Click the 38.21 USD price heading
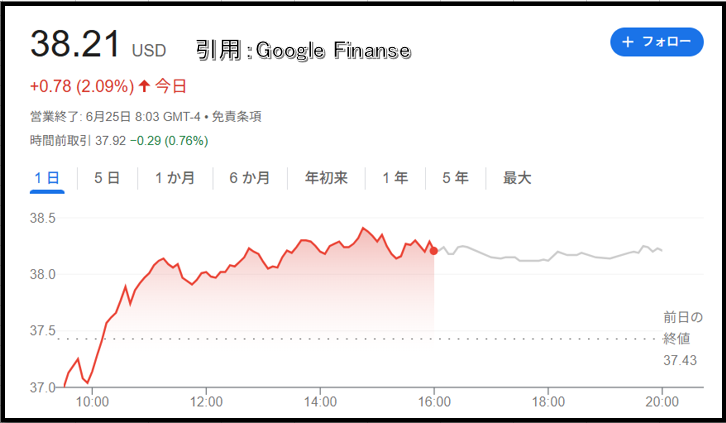This screenshot has height=423, width=726. [98, 44]
